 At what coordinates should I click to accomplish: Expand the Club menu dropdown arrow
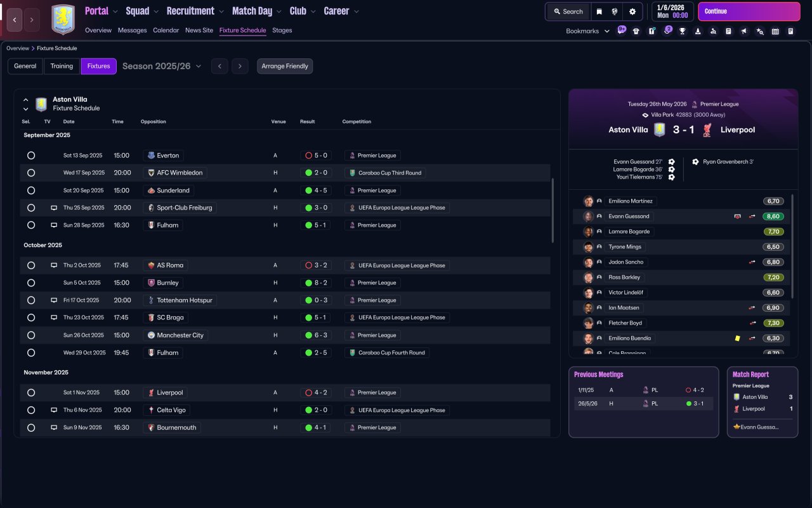click(x=313, y=11)
